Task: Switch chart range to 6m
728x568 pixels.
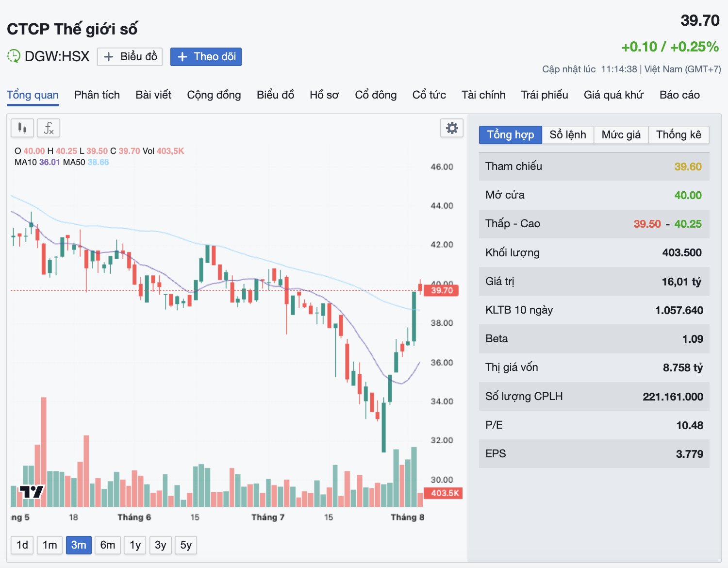Action: tap(108, 545)
